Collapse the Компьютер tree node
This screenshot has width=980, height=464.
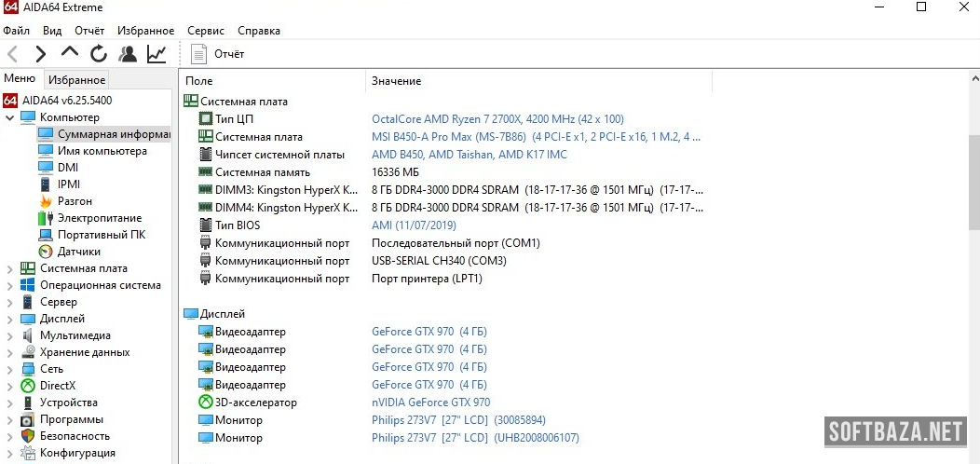[x=9, y=117]
